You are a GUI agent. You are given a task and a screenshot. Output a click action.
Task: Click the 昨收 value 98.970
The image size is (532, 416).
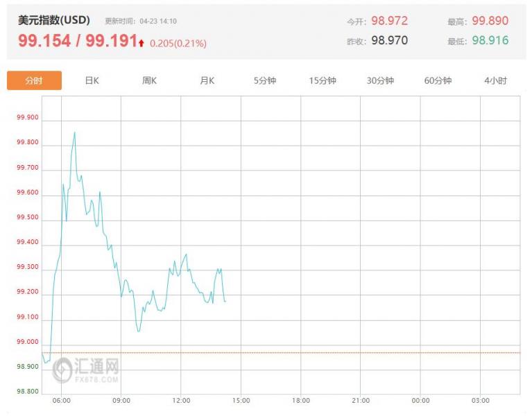tap(390, 40)
